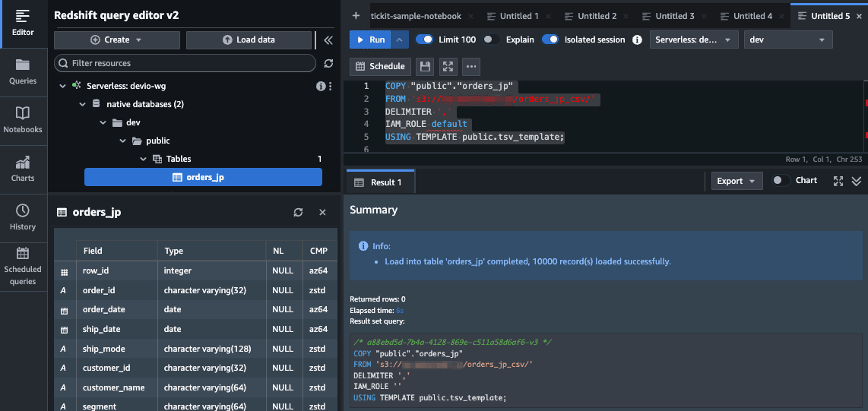Switch to the Untitled 4 tab
Image resolution: width=868 pixels, height=411 pixels.
746,16
